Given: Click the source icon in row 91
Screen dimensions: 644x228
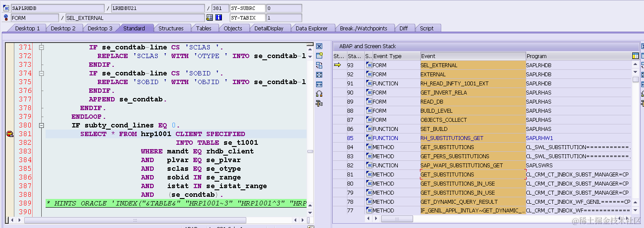Looking at the screenshot, I should (369, 83).
